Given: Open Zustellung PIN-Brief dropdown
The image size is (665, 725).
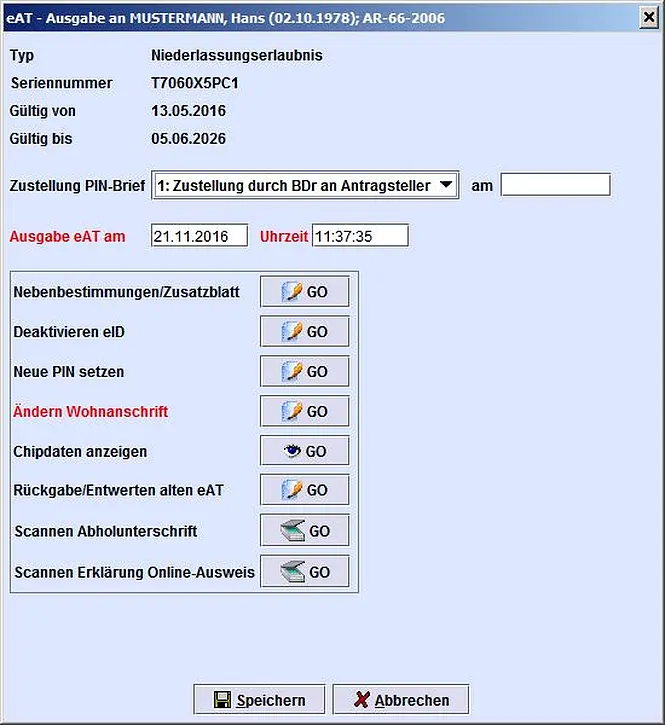Looking at the screenshot, I should pyautogui.click(x=305, y=185).
